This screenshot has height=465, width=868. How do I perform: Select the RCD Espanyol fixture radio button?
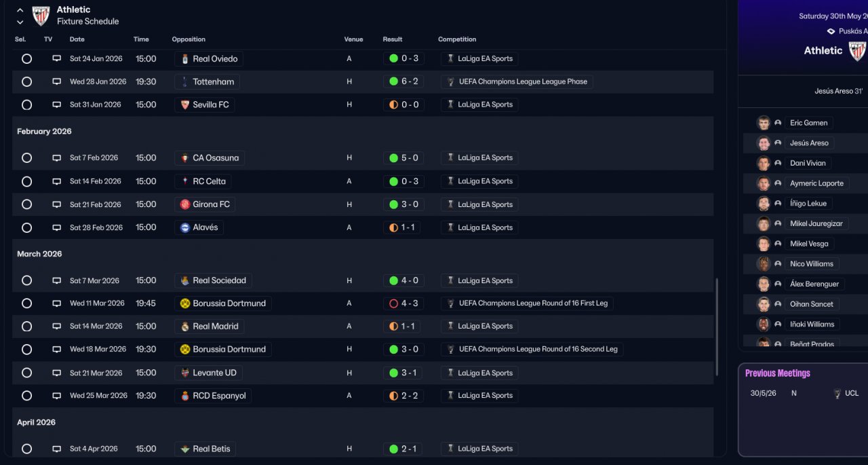tap(26, 396)
